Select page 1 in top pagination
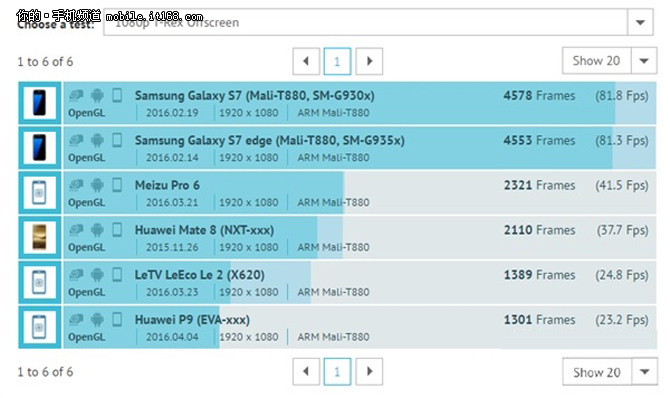Image resolution: width=670 pixels, height=398 pixels. (x=338, y=61)
